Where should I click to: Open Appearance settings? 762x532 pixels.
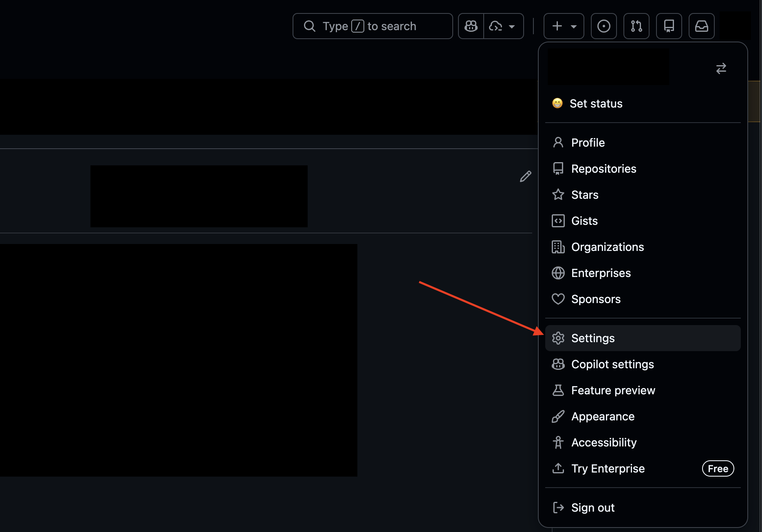pyautogui.click(x=603, y=416)
